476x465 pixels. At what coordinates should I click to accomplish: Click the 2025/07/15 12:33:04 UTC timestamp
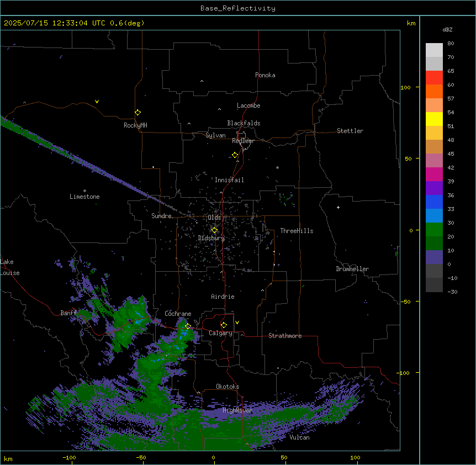[x=55, y=23]
